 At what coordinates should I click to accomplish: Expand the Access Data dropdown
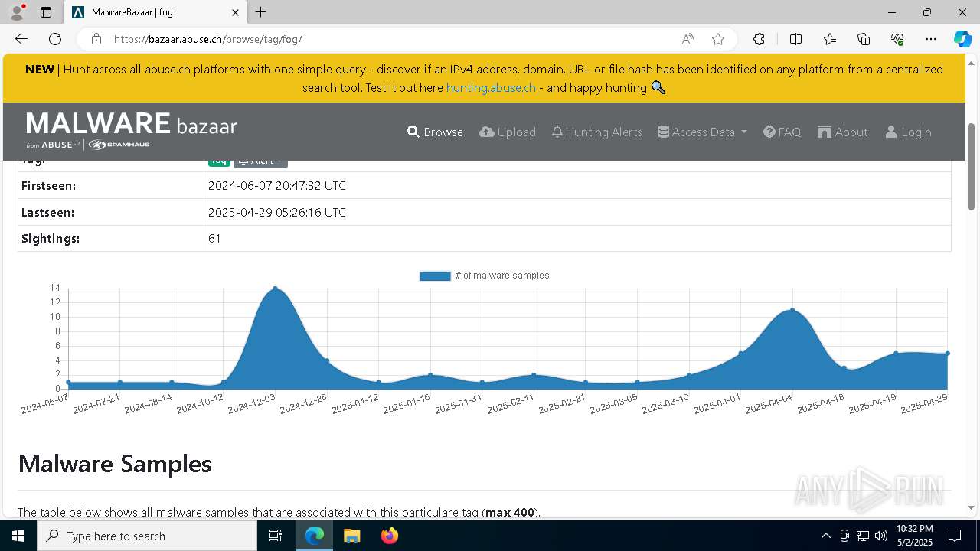(702, 132)
